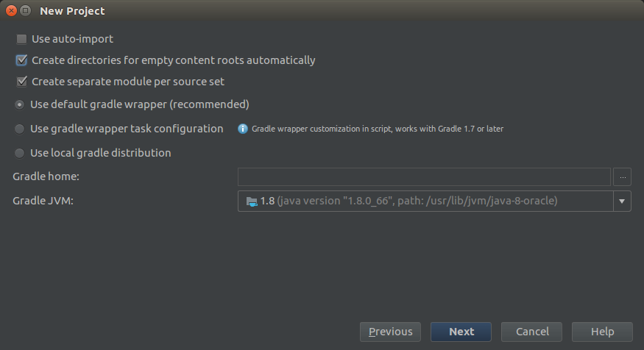Uncheck Create separate module per source set

(21, 82)
